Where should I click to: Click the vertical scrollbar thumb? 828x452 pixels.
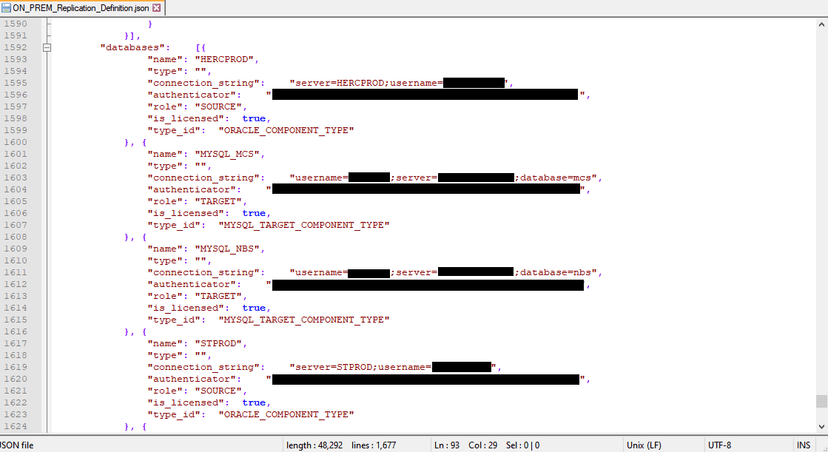tap(821, 401)
